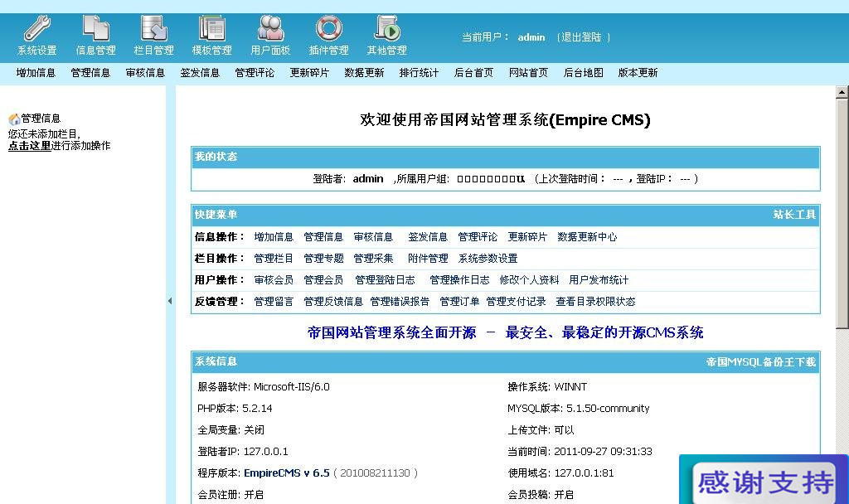Open 管理订单 link
849x504 pixels.
coord(459,302)
